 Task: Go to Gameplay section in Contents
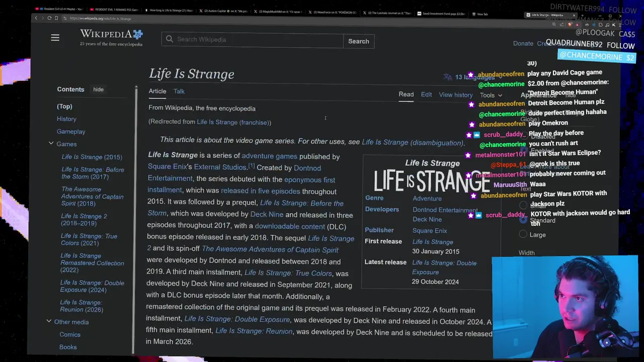pyautogui.click(x=71, y=131)
